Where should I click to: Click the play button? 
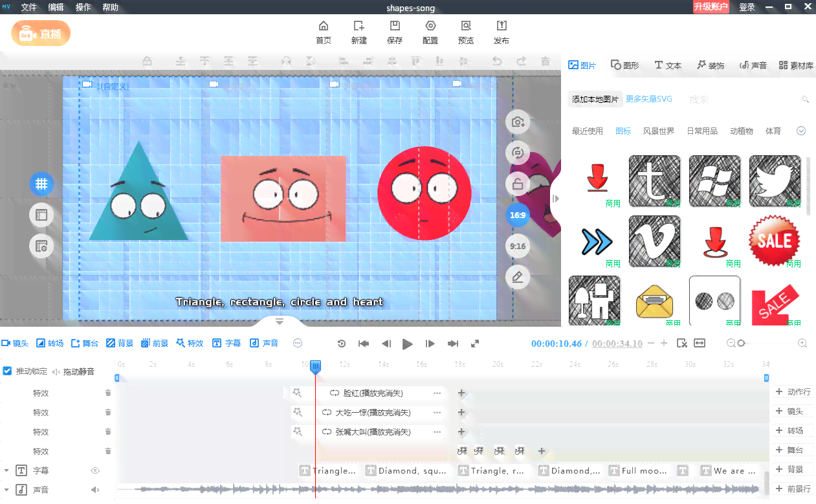point(407,344)
